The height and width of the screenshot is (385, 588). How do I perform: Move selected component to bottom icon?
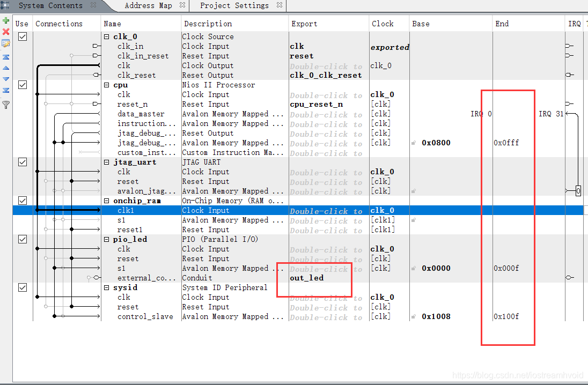[x=6, y=90]
